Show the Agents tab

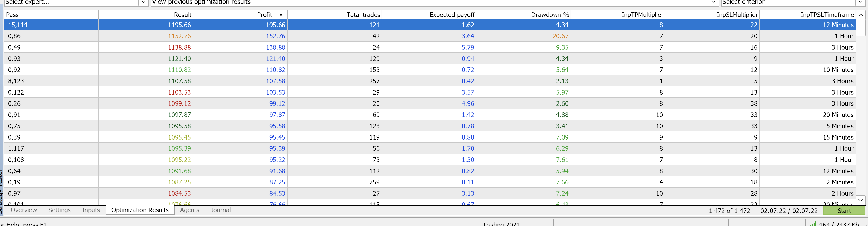[x=189, y=210]
